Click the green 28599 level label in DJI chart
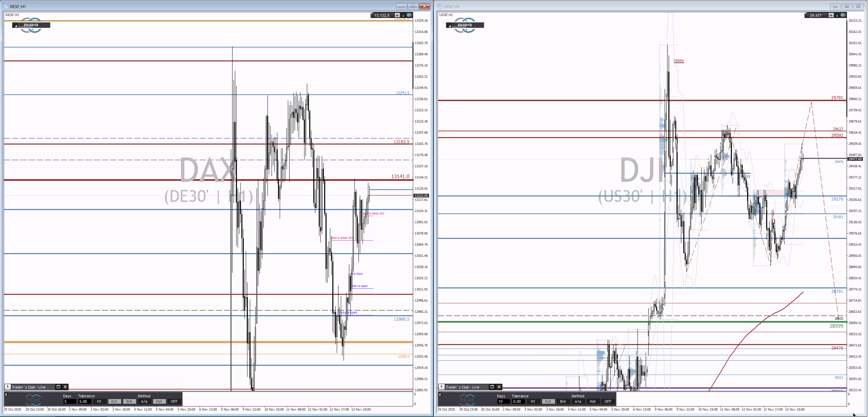 [x=836, y=326]
